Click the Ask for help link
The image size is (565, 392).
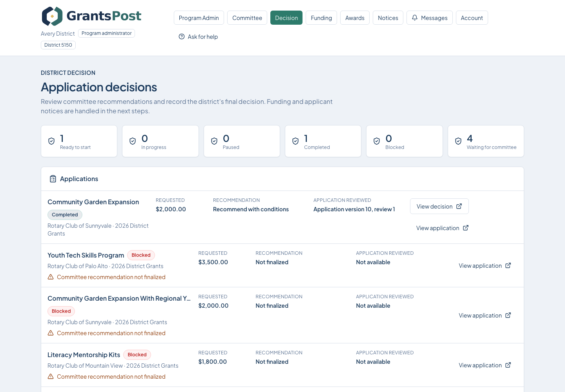(x=198, y=36)
